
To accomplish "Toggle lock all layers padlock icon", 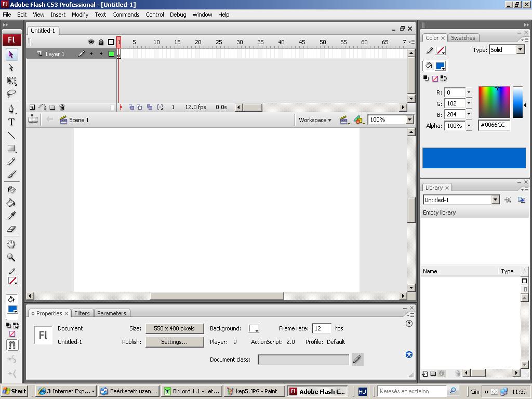I will 101,42.
